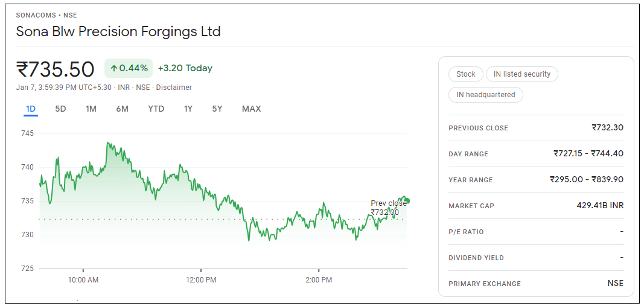Click the Prev close label on chart
644x306 pixels.
pyautogui.click(x=389, y=208)
